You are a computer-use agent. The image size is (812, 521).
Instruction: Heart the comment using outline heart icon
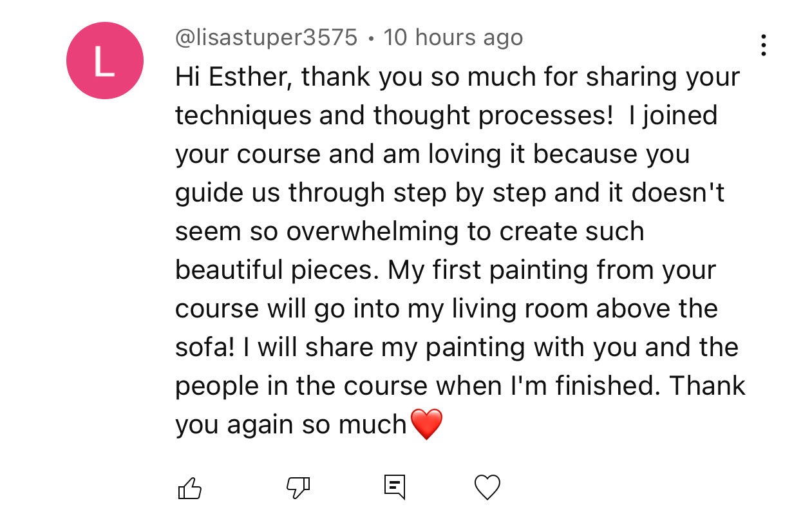(487, 488)
